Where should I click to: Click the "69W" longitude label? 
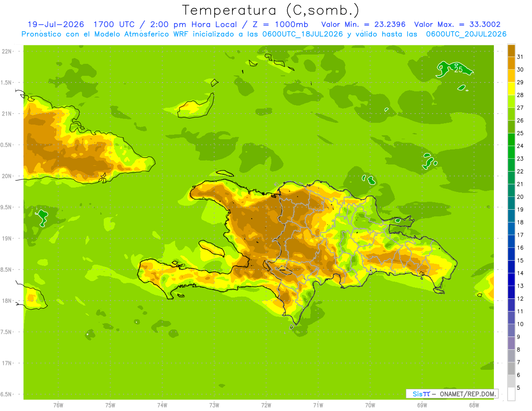pyautogui.click(x=422, y=405)
